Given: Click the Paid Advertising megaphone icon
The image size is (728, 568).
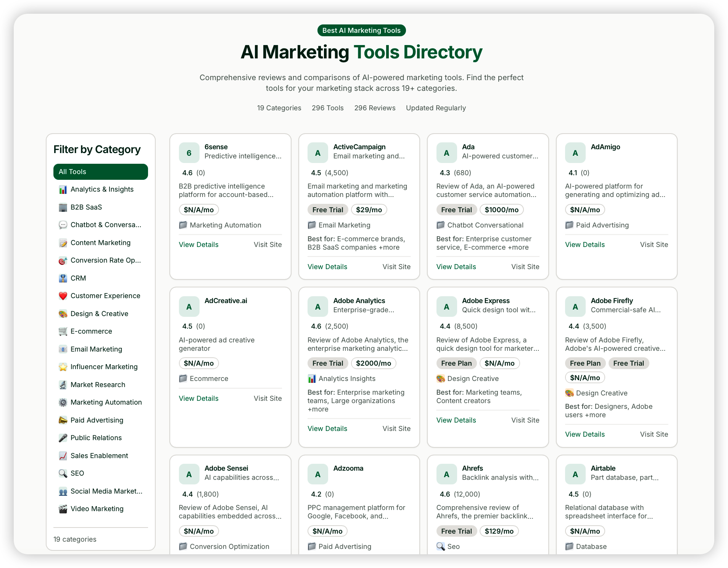Looking at the screenshot, I should (63, 420).
